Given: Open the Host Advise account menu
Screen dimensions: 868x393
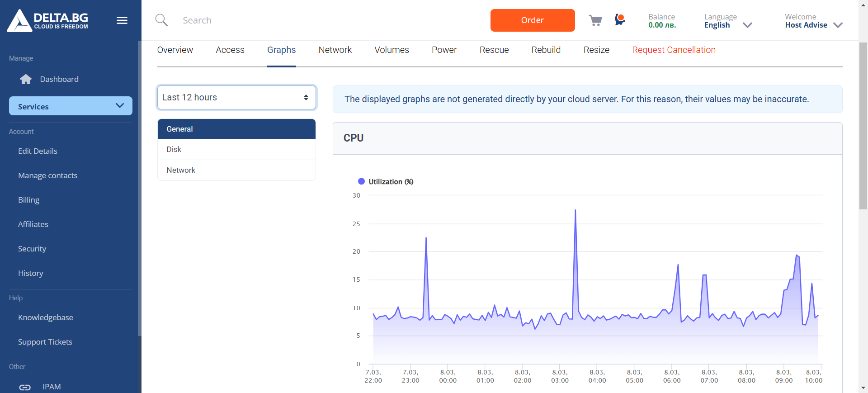Looking at the screenshot, I should pyautogui.click(x=814, y=21).
